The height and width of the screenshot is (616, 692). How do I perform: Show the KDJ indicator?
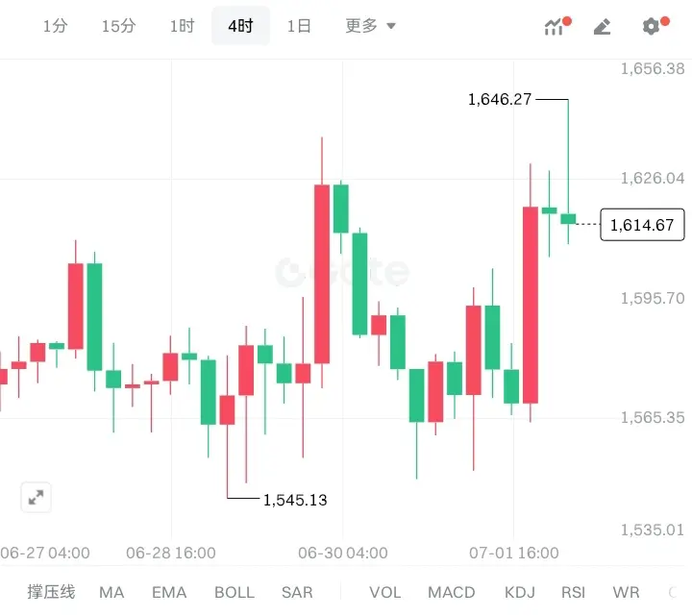click(x=519, y=592)
